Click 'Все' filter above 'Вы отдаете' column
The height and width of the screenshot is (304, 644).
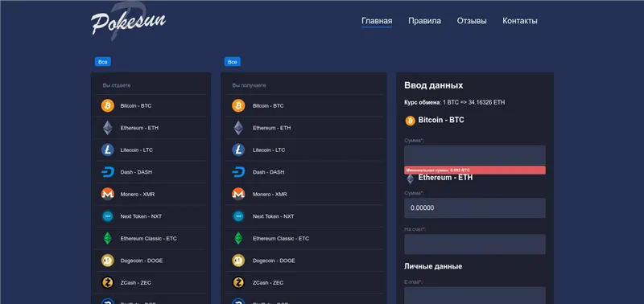[103, 62]
